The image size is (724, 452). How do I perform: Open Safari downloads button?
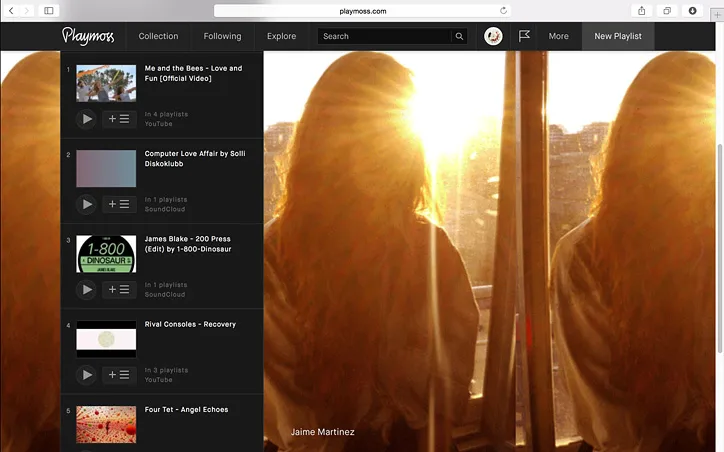[x=692, y=11]
